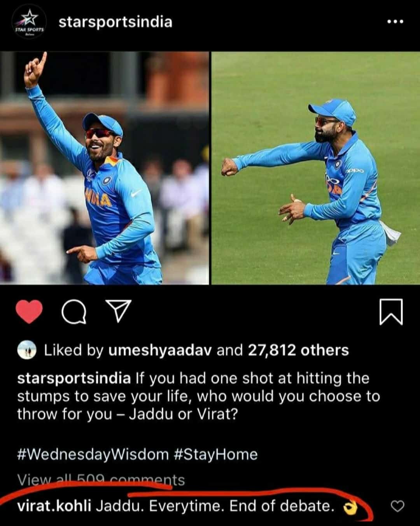Tap the right photo of Virat throwing

coord(316,168)
